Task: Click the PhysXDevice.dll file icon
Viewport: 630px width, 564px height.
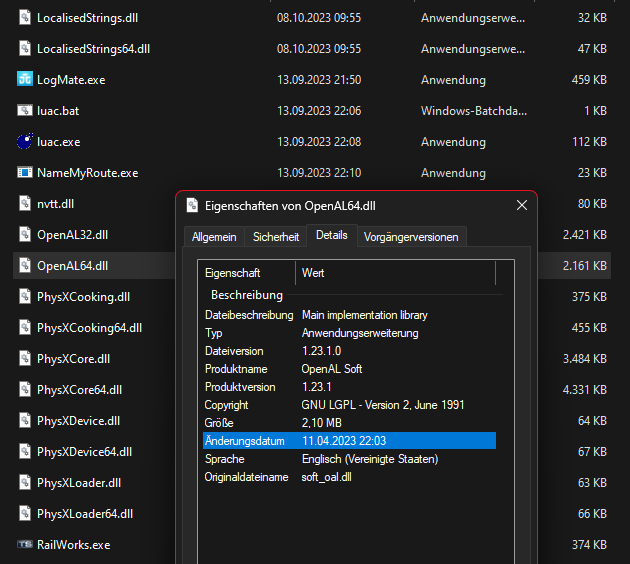Action: 25,421
